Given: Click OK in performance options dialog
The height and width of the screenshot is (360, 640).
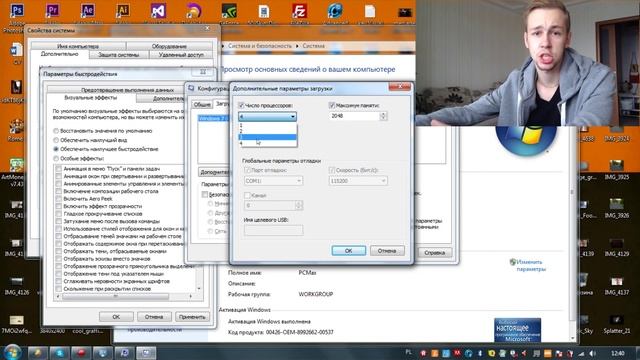Looking at the screenshot, I should 116,317.
